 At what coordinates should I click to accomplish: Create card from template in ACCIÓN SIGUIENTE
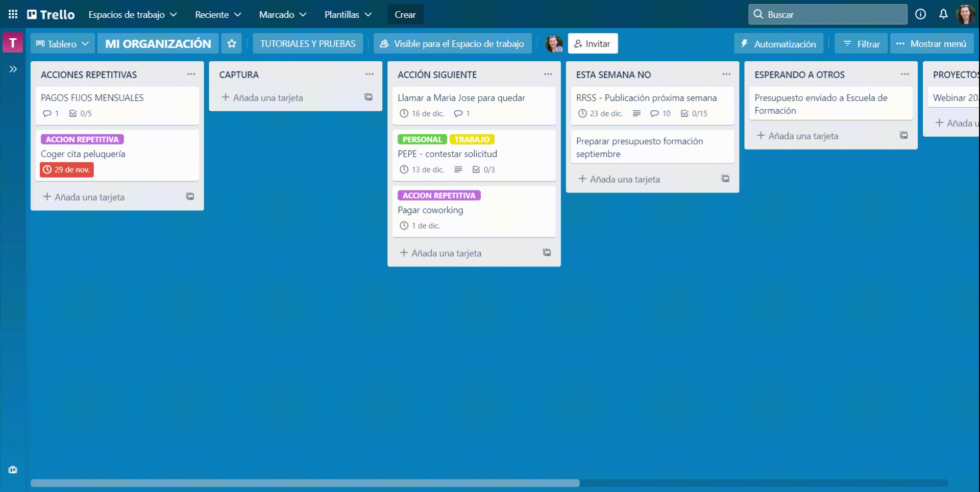(x=547, y=253)
